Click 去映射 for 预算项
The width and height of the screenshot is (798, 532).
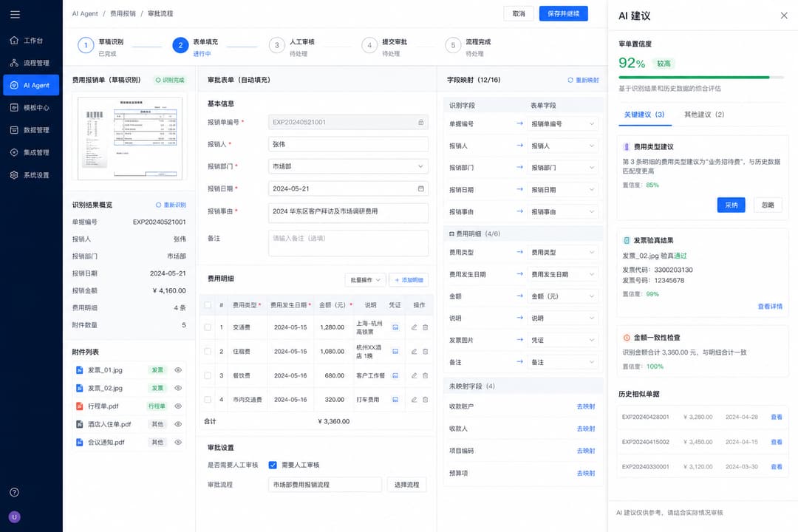coord(586,473)
